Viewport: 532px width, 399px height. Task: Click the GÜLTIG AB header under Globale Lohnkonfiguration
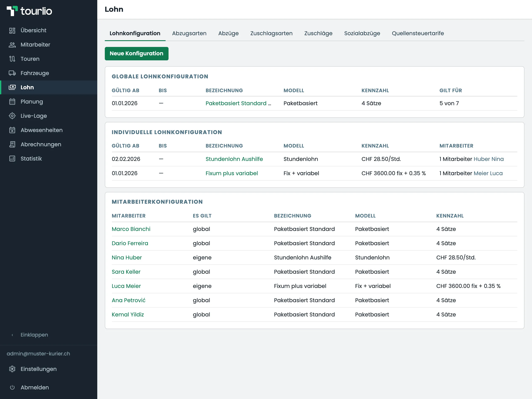126,91
